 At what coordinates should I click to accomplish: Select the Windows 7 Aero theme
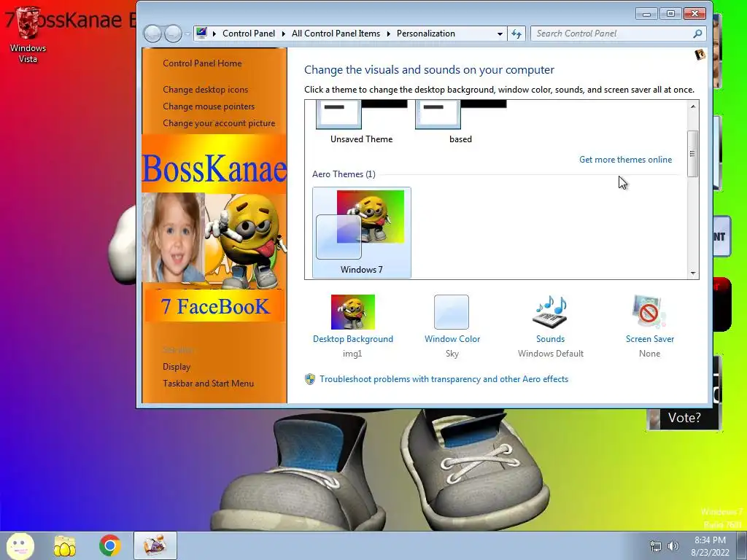click(362, 232)
